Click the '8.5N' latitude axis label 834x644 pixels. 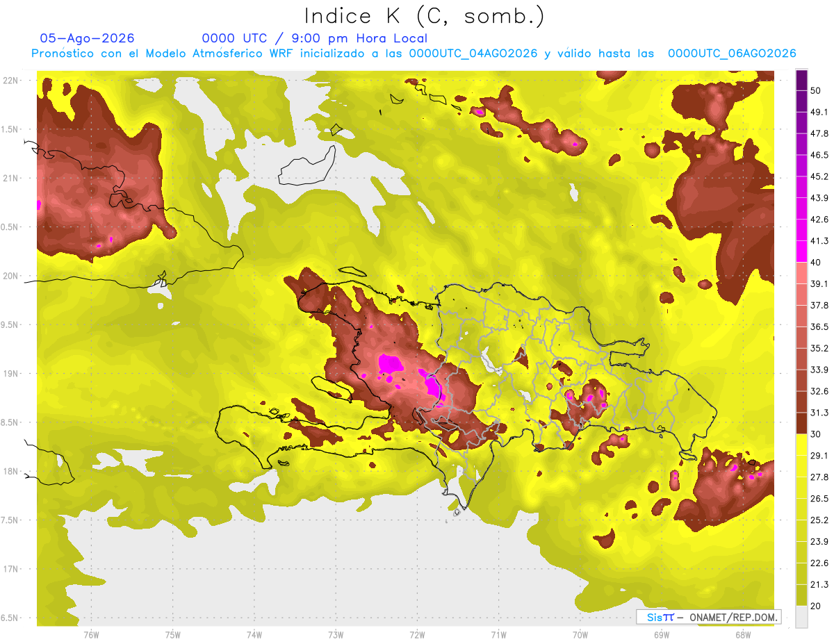(x=10, y=422)
